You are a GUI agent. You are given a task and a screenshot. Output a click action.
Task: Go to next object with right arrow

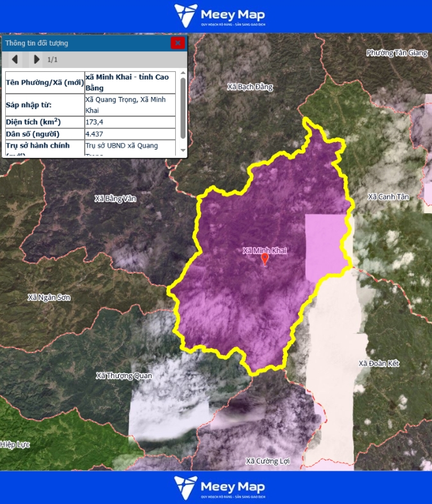tap(37, 60)
